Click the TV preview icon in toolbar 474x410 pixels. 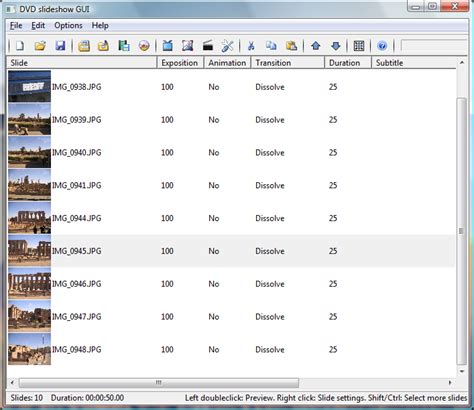168,46
